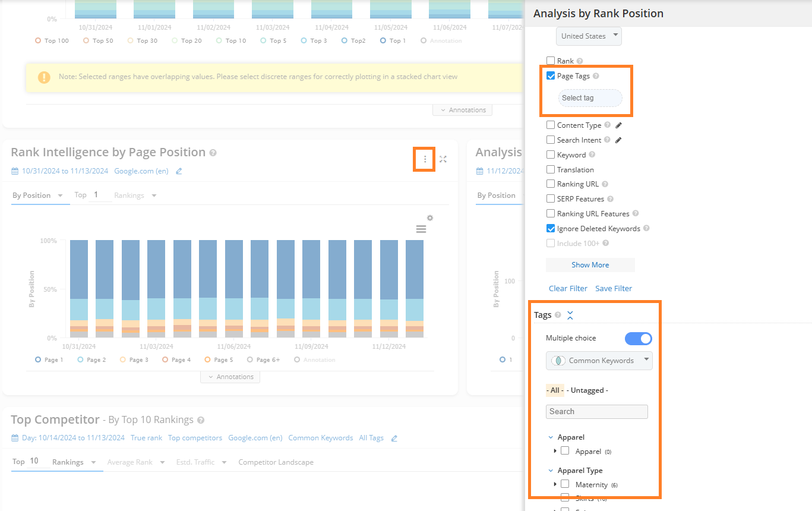This screenshot has width=812, height=511.
Task: Open the chart hamburger export menu
Action: [x=421, y=229]
